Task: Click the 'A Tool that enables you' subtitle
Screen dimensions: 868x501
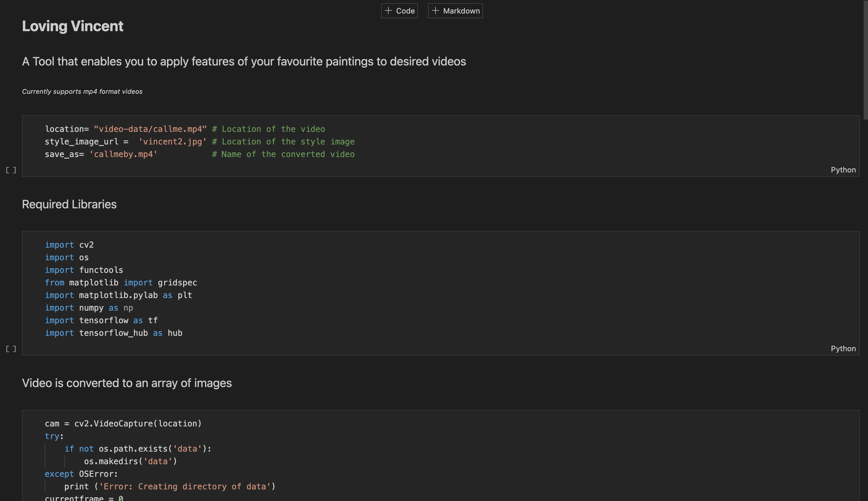Action: click(244, 61)
